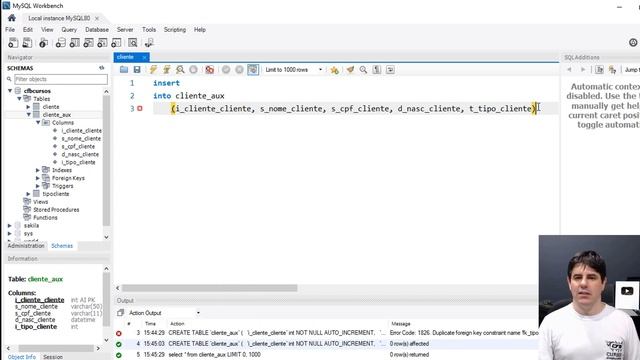Expand the Indexes node

pos(38,170)
